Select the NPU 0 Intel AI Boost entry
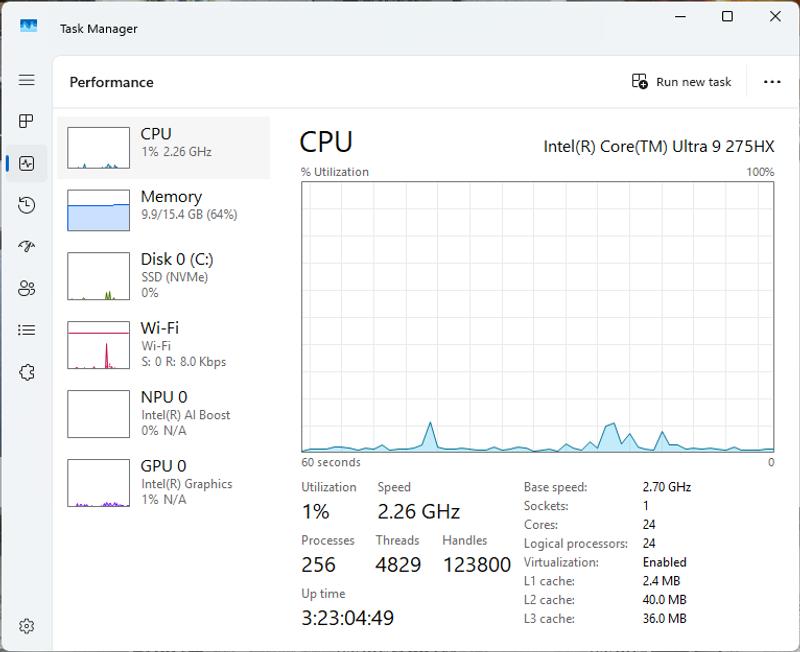The width and height of the screenshot is (800, 652). click(164, 414)
